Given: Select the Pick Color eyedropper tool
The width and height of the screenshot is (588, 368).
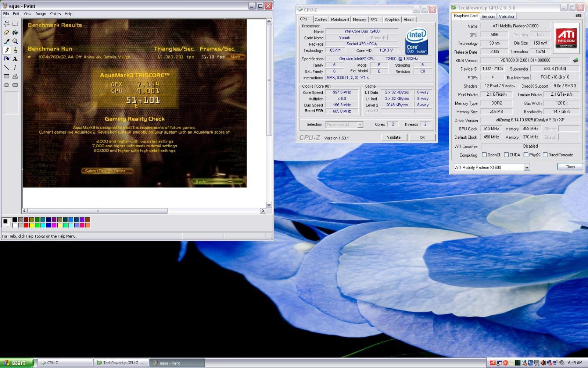Looking at the screenshot, I should tap(7, 41).
